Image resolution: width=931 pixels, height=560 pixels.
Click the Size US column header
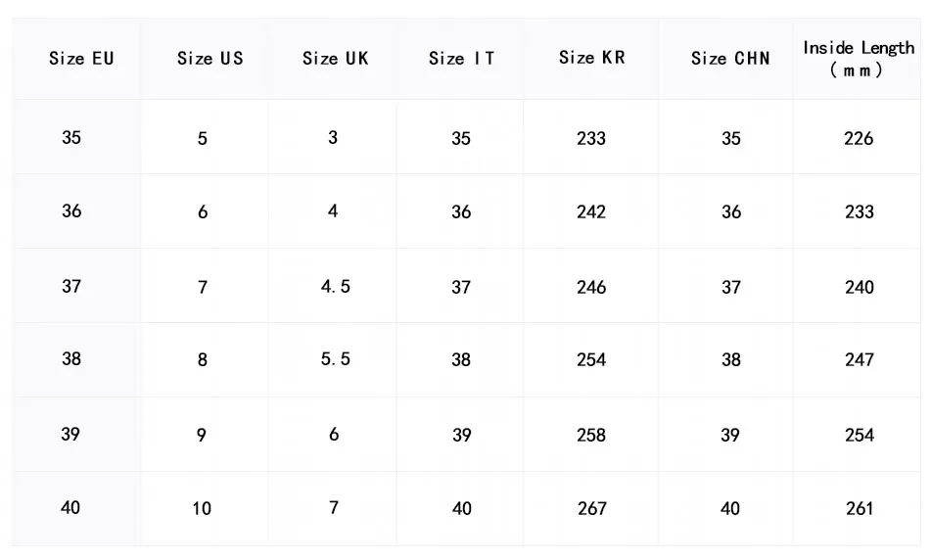(209, 59)
